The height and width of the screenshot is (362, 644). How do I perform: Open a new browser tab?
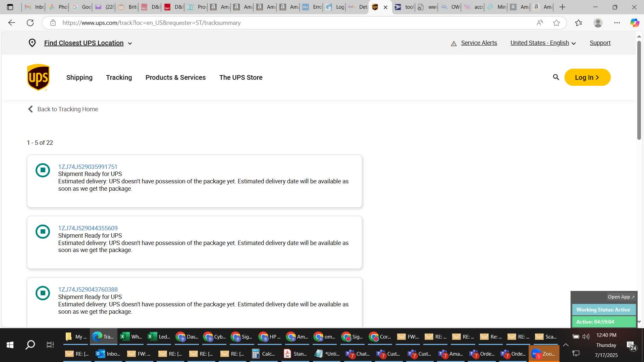(x=562, y=7)
